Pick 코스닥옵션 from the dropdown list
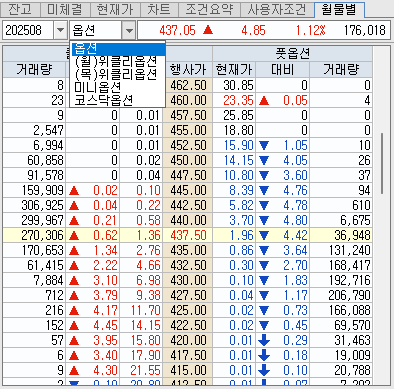 click(118, 99)
